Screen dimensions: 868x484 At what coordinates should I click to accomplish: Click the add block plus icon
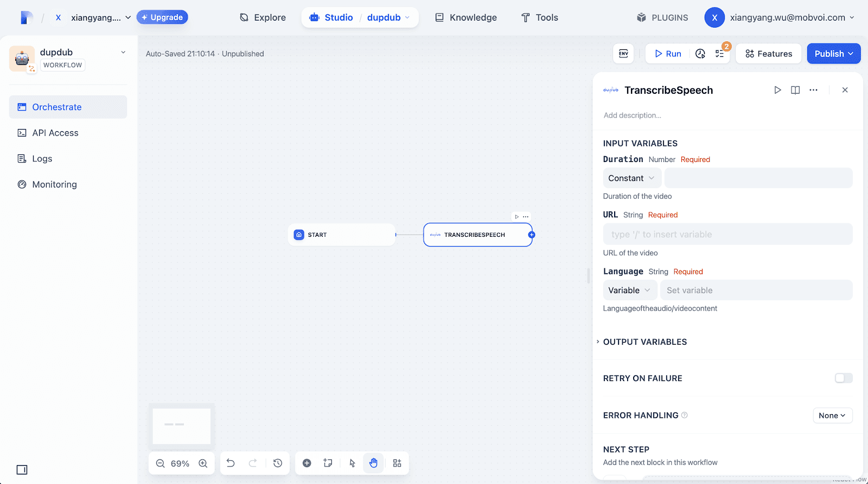coord(307,463)
